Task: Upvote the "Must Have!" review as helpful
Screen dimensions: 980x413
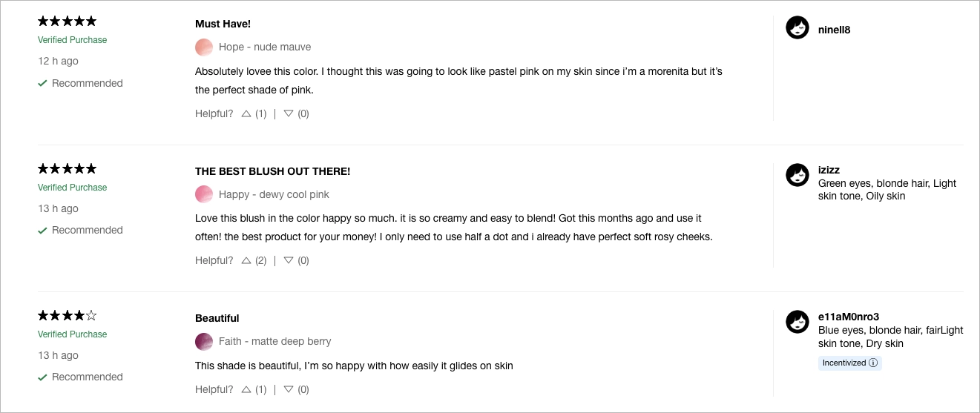Action: pyautogui.click(x=246, y=114)
